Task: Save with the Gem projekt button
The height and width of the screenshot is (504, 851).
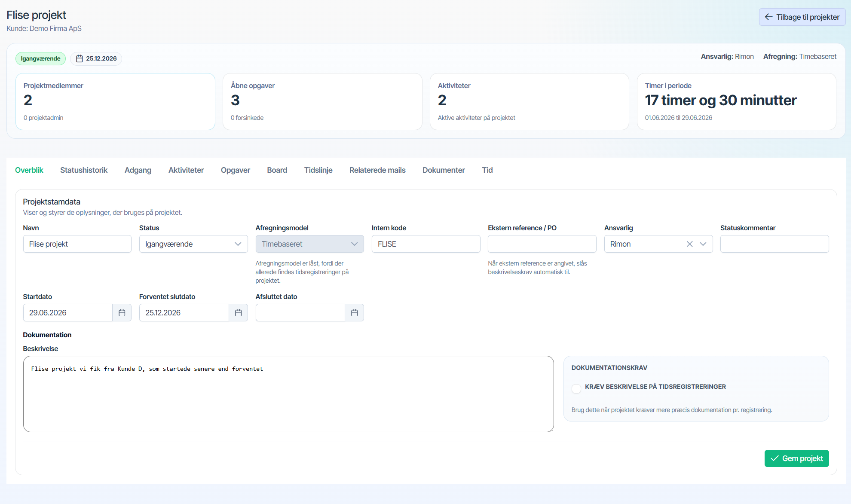Action: click(797, 458)
